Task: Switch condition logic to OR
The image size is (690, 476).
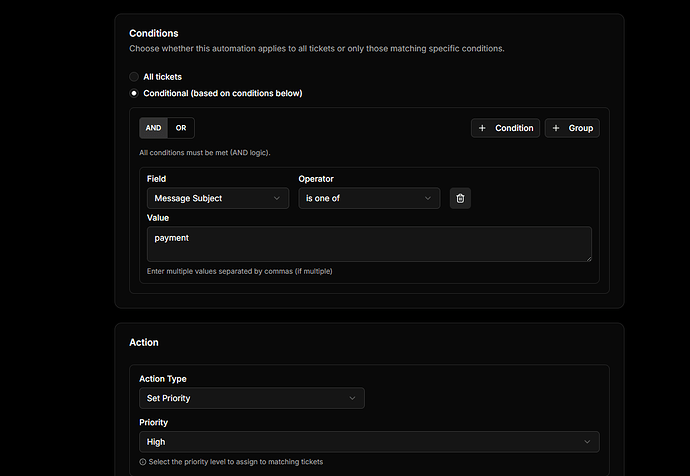Action: pyautogui.click(x=181, y=128)
